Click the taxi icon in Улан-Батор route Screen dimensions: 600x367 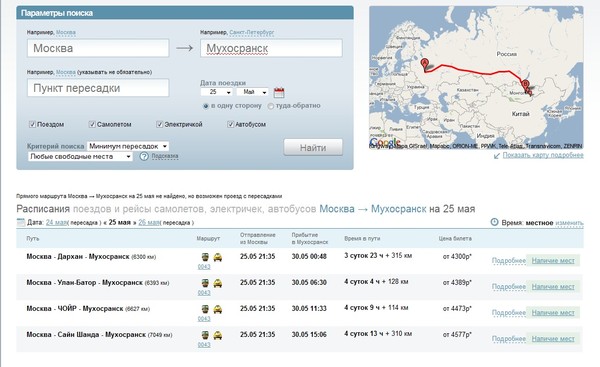218,284
